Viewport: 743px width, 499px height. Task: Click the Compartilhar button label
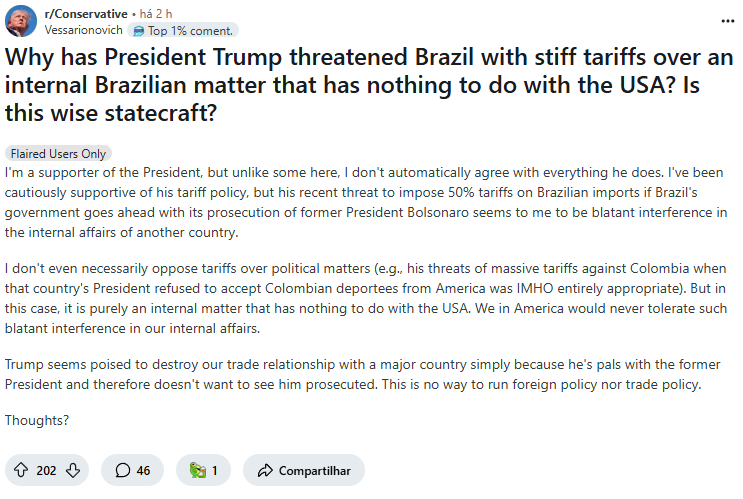315,471
